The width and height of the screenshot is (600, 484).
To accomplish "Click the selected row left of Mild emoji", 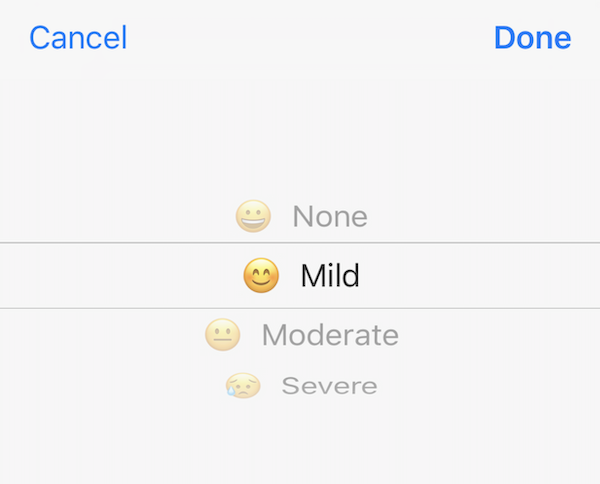I will tap(121, 275).
